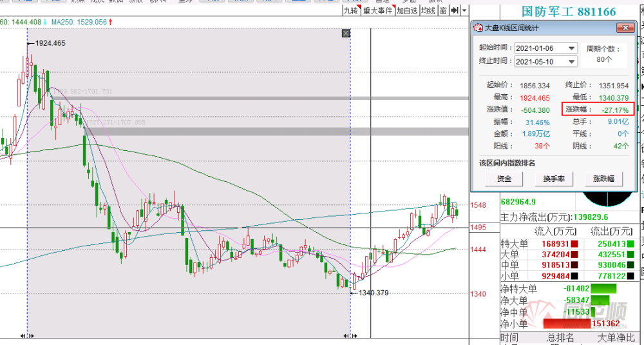The image size is (644, 345).
Task: Click the 净特大单 green bar
Action: [x=603, y=289]
